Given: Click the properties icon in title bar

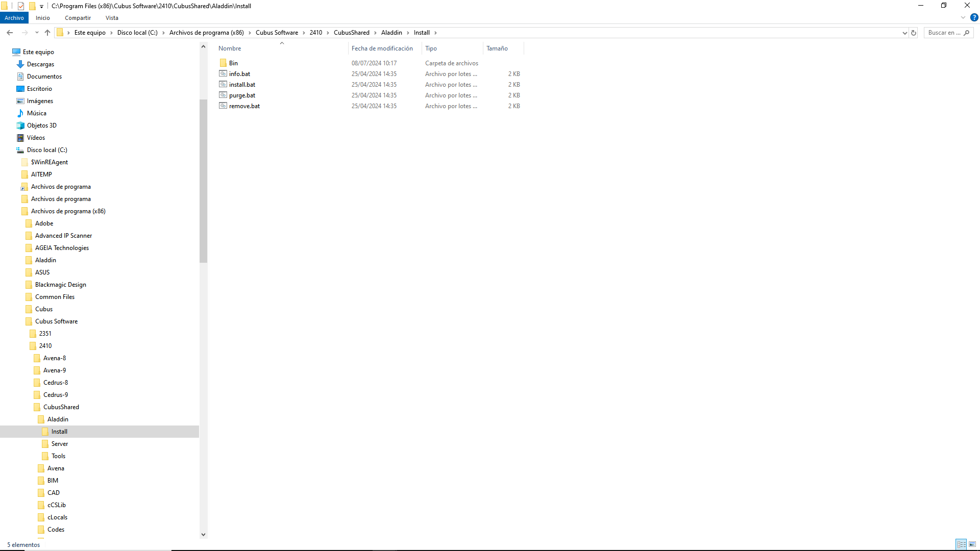Looking at the screenshot, I should tap(21, 6).
